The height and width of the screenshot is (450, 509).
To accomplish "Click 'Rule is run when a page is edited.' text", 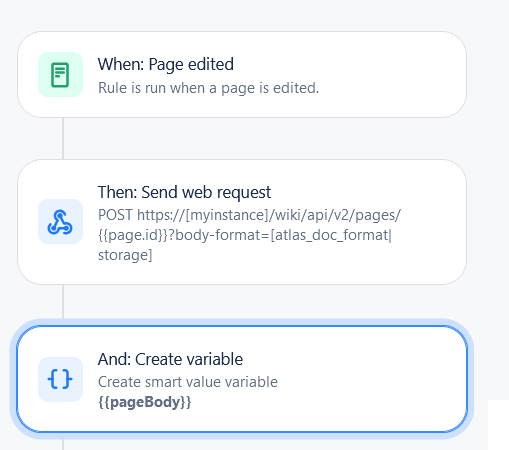I will click(209, 88).
